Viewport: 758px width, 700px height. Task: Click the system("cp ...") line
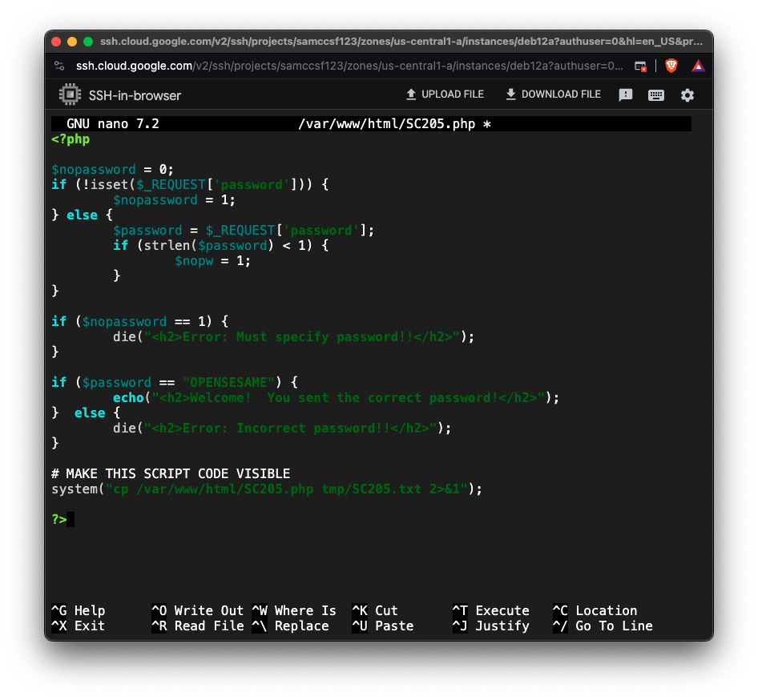267,489
